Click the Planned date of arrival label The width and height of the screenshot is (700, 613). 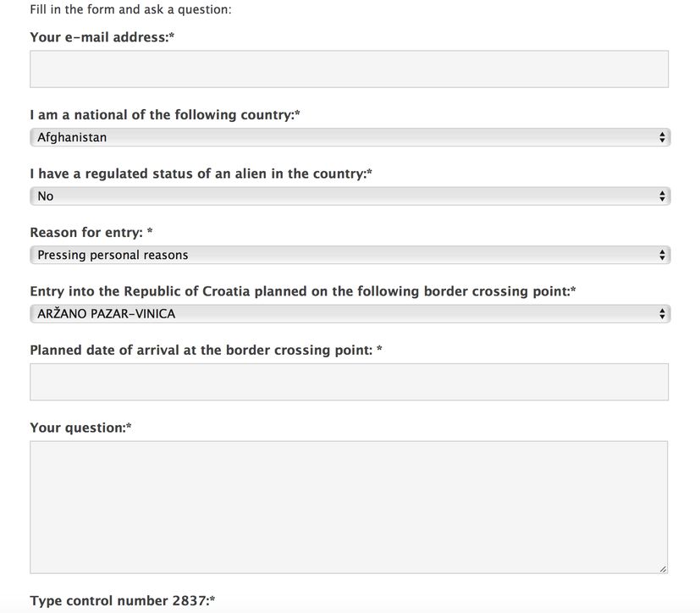coord(206,350)
